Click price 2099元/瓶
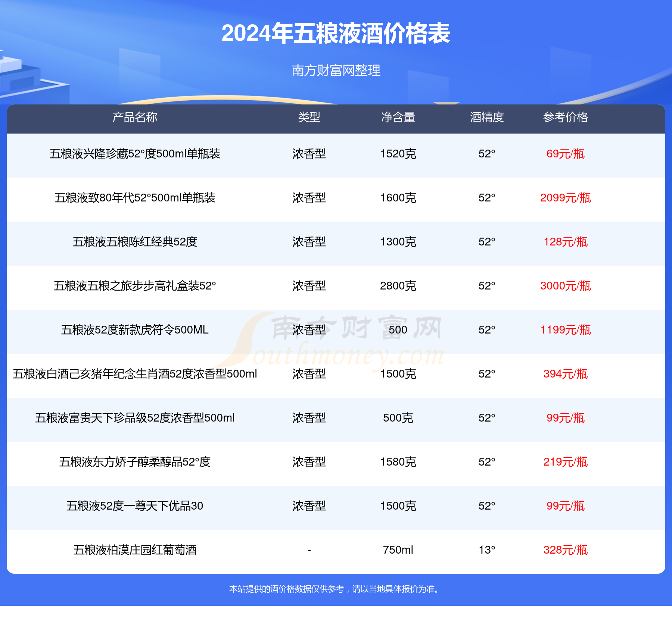 (x=566, y=198)
